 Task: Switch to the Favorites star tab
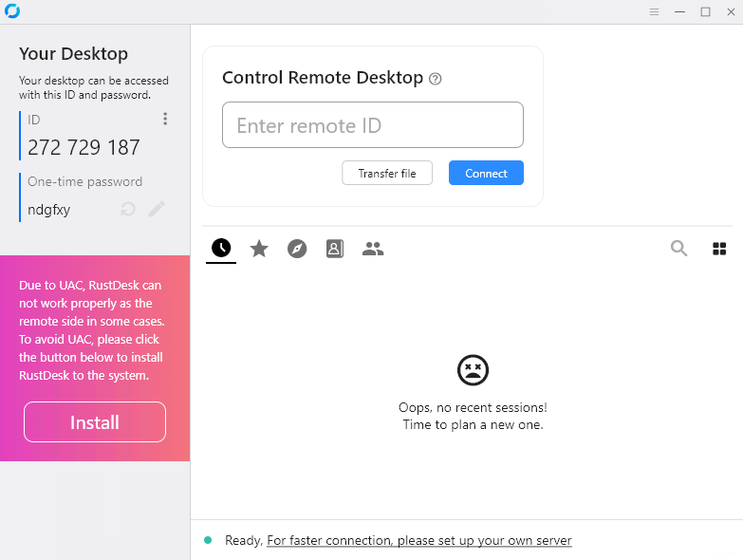259,249
